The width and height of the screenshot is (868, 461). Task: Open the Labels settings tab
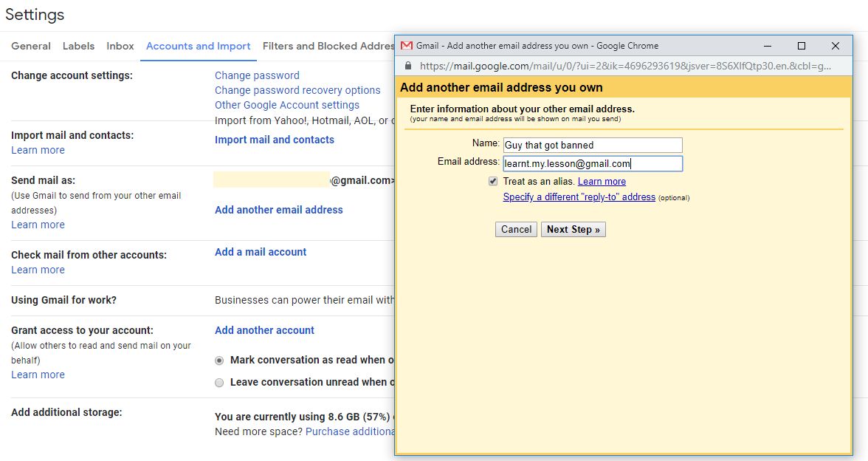[78, 46]
